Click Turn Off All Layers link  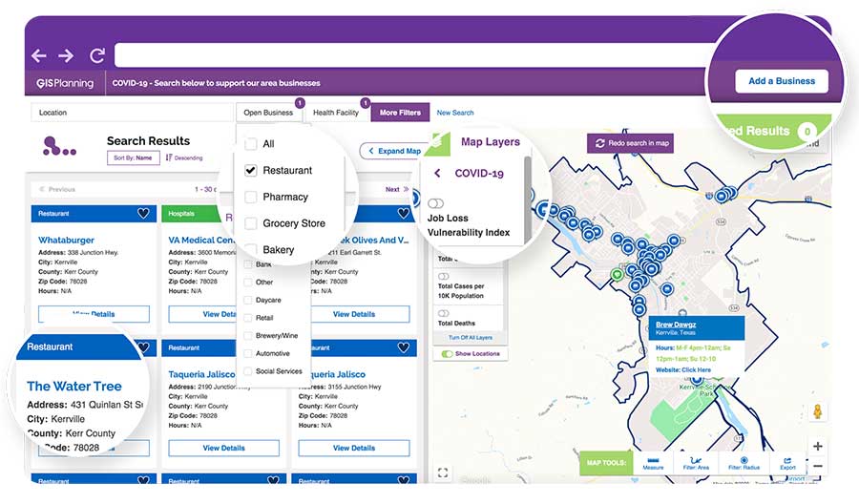471,338
